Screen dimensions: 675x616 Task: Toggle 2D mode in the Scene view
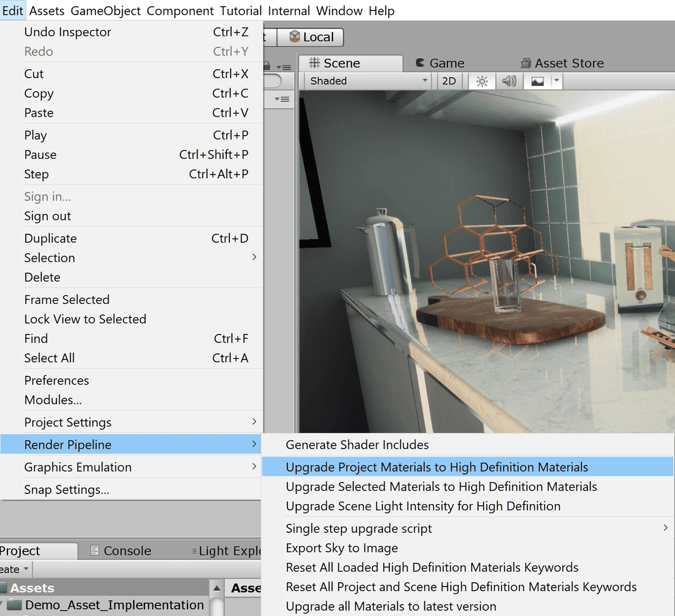tap(449, 81)
